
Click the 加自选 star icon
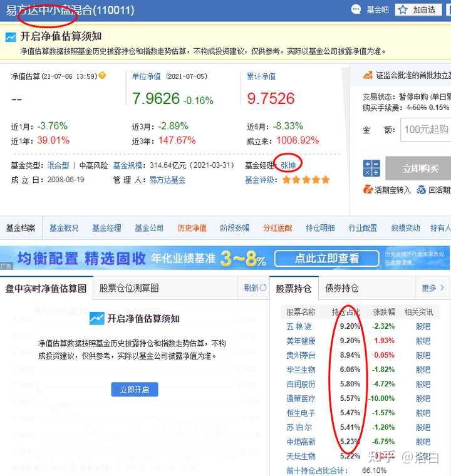click(x=403, y=10)
